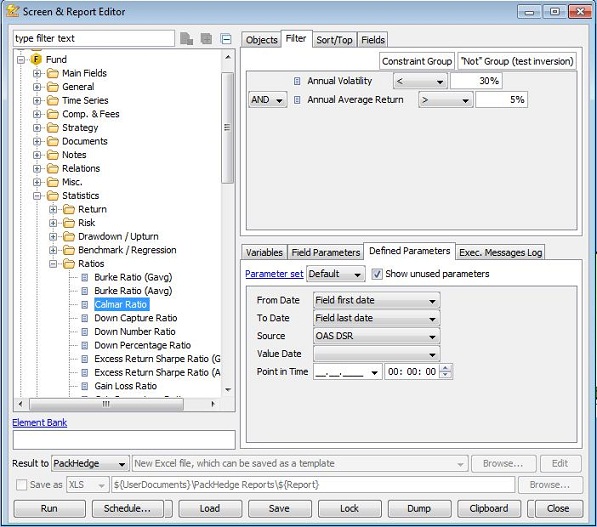
Task: Click the tree vertical scrollbar thumb
Action: 227,128
